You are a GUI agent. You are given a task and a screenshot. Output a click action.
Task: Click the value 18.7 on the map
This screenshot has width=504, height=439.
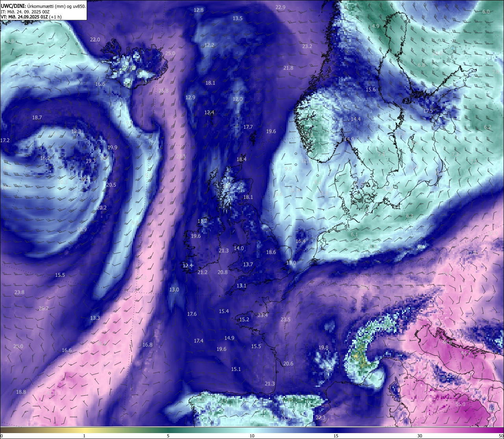37,117
